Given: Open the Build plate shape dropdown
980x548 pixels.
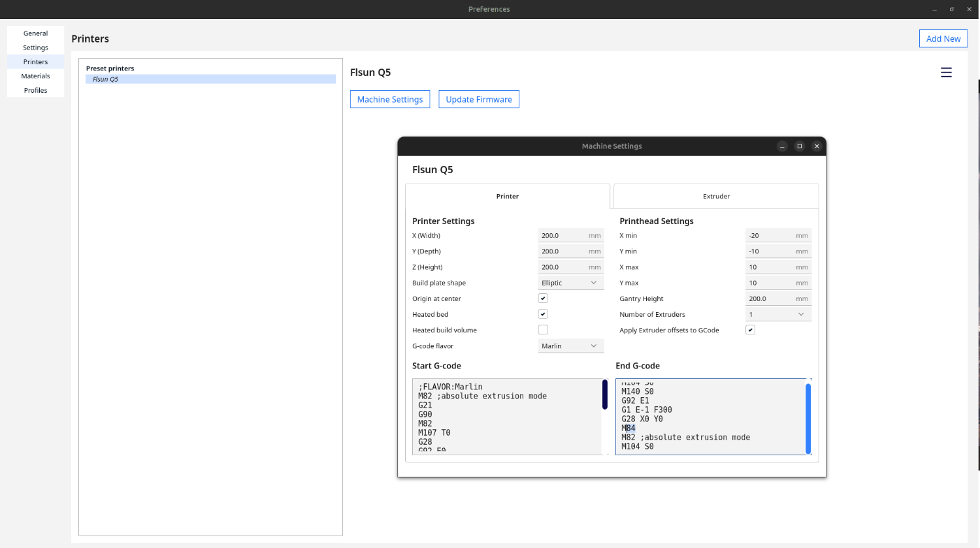Looking at the screenshot, I should (x=571, y=283).
